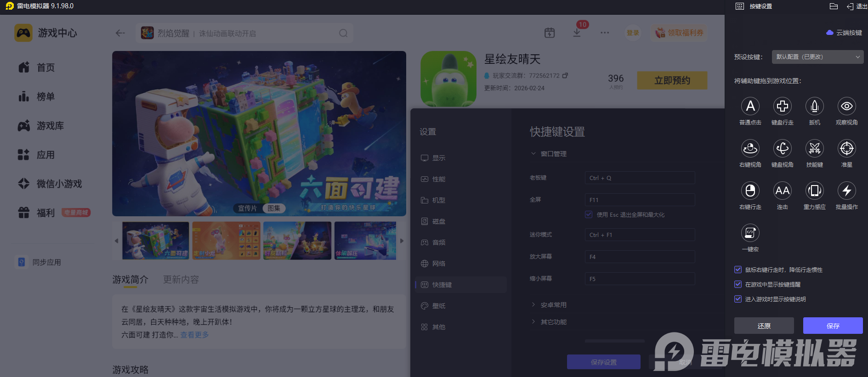Click the 老板键 shortcut field Ctrl + Q

tap(640, 178)
